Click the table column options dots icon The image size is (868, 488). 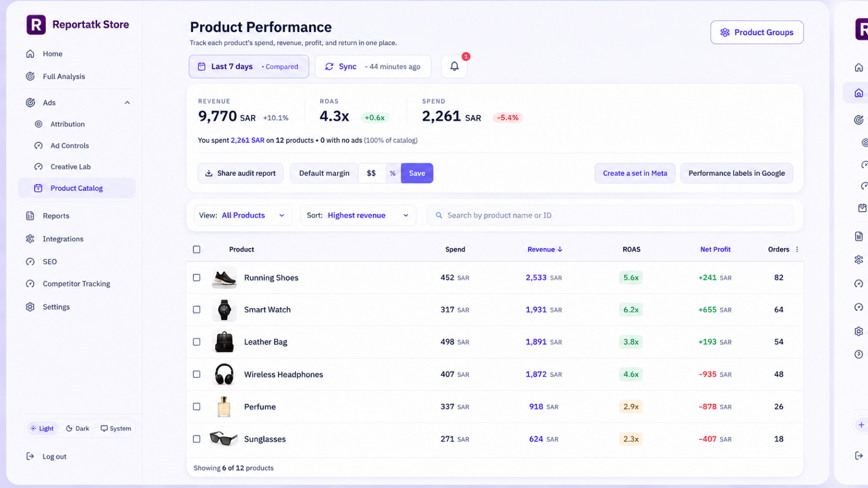797,249
